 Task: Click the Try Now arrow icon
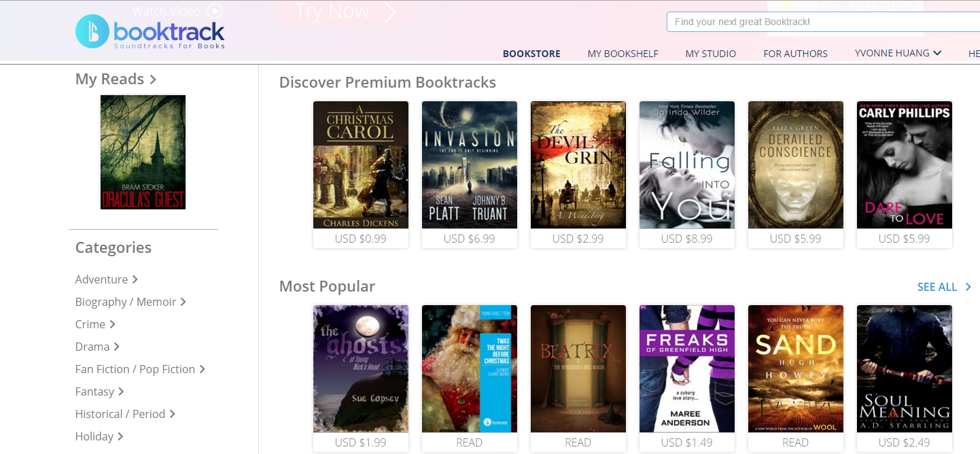(390, 12)
